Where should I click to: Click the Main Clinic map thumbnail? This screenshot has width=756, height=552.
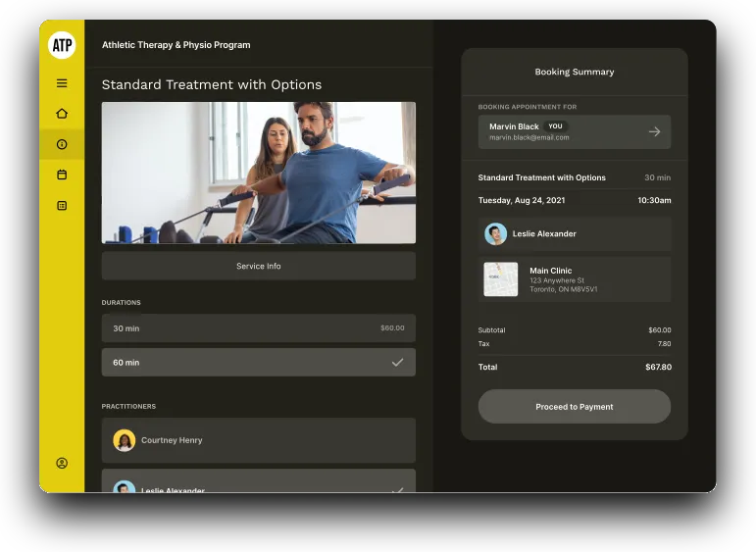tap(500, 279)
